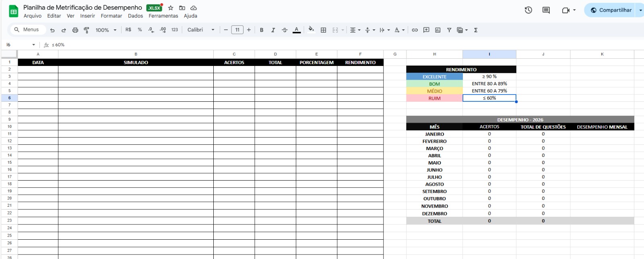Open version history clock icon
644x259 pixels.
pyautogui.click(x=528, y=10)
